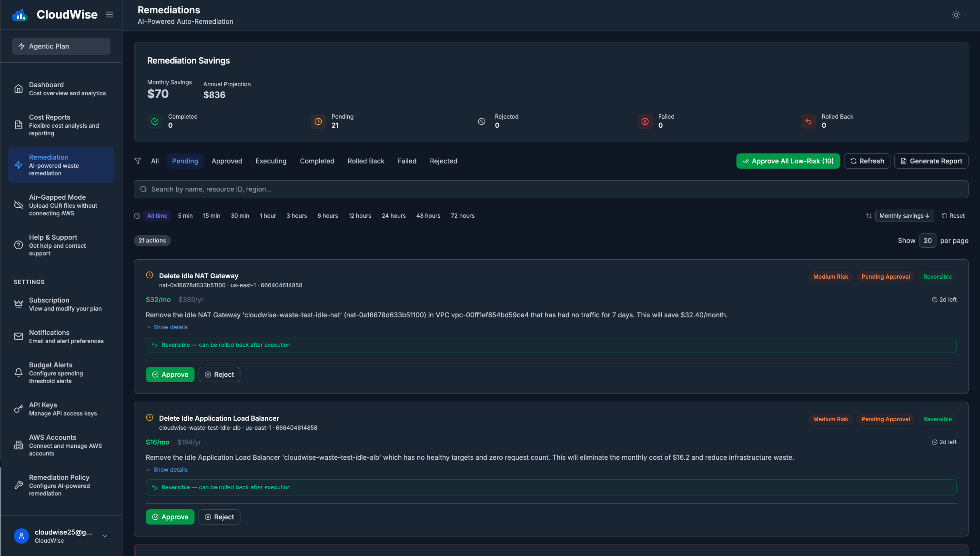The width and height of the screenshot is (980, 556).
Task: Toggle the light/dark theme sun icon
Action: tap(956, 15)
